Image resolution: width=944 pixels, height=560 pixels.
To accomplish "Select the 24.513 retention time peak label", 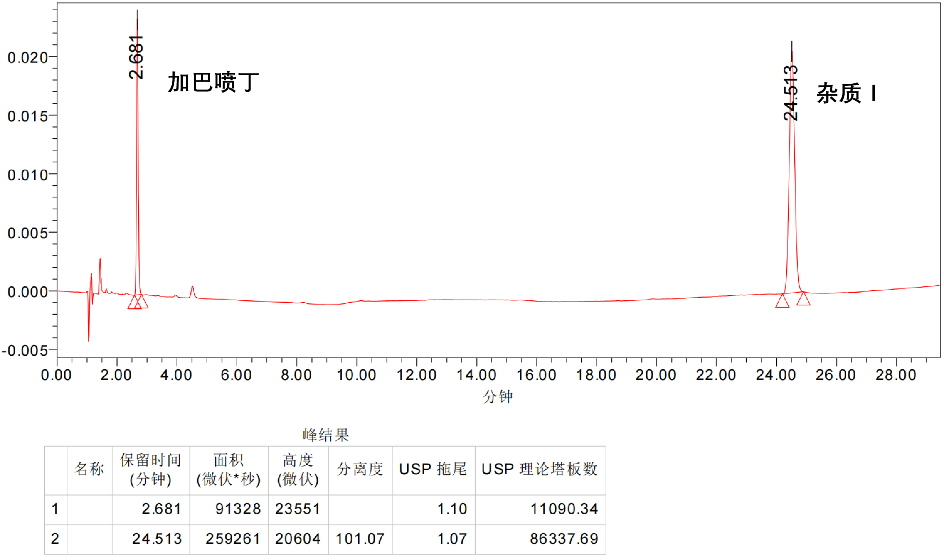I will pyautogui.click(x=790, y=93).
